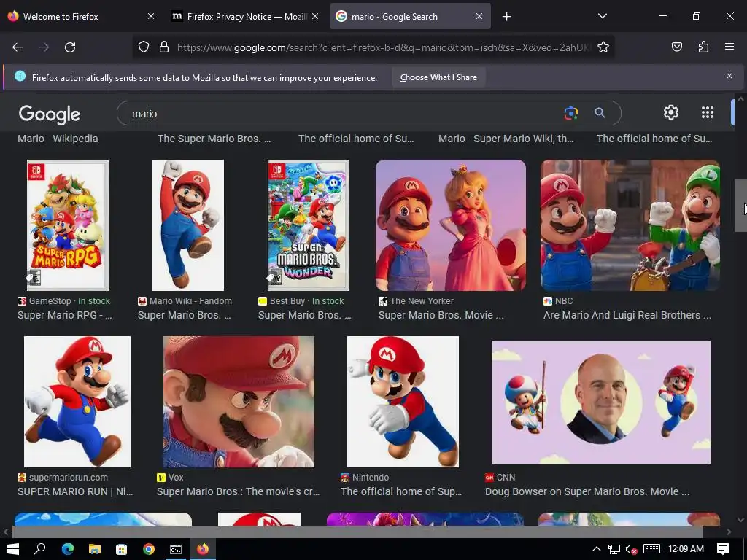Open the Save to Pocket icon
Viewport: 747px width, 560px height.
tap(677, 47)
